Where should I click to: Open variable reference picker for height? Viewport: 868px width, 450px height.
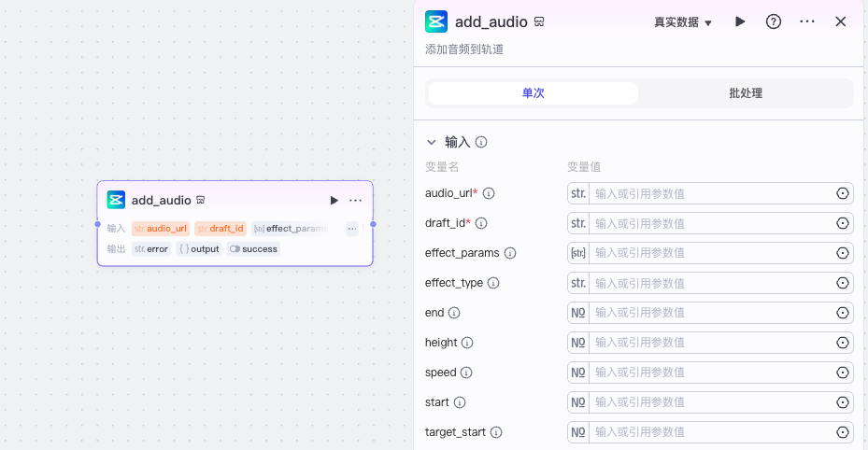[842, 343]
